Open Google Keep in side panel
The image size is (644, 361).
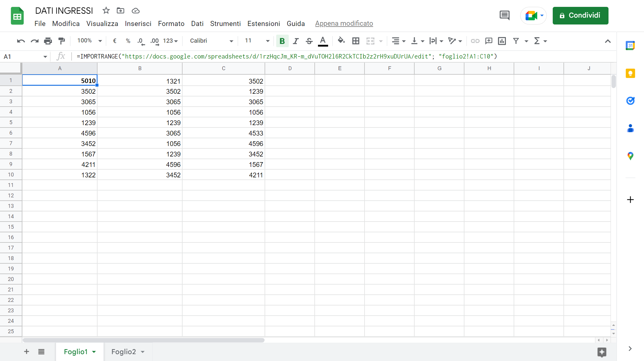click(630, 73)
